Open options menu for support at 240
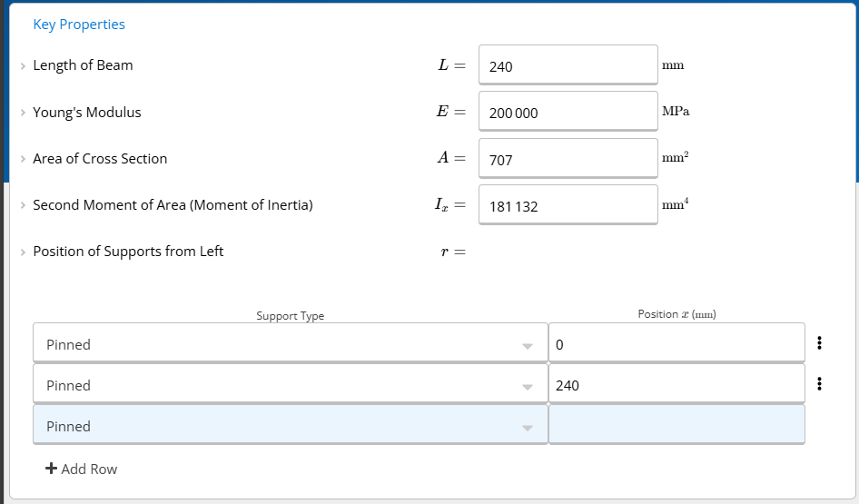 [x=819, y=383]
